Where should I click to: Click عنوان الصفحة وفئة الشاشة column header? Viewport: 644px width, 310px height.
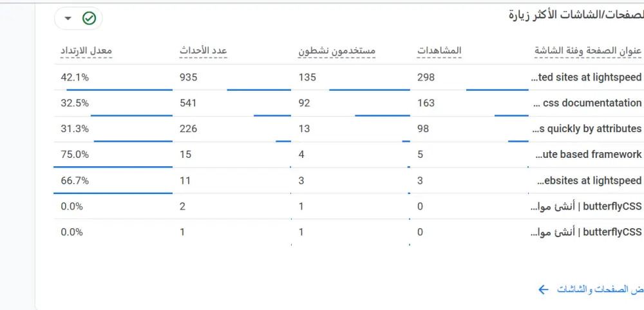[588, 51]
